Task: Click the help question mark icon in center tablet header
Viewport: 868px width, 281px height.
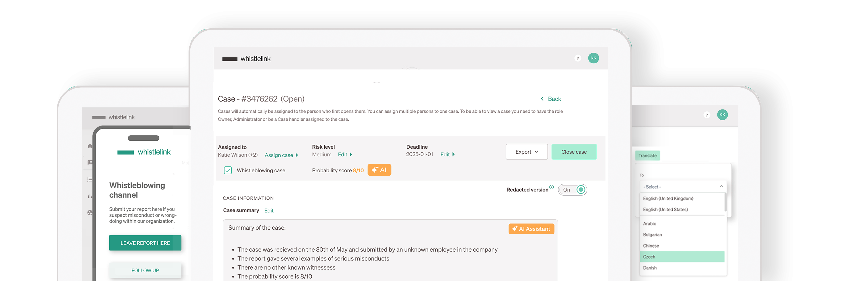Action: tap(578, 58)
